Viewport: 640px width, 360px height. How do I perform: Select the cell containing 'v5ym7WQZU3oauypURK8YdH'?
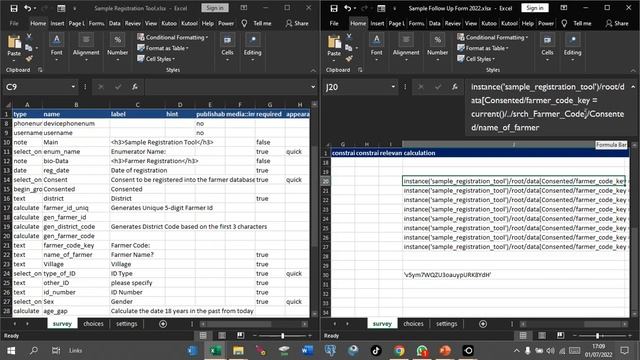tap(514, 275)
